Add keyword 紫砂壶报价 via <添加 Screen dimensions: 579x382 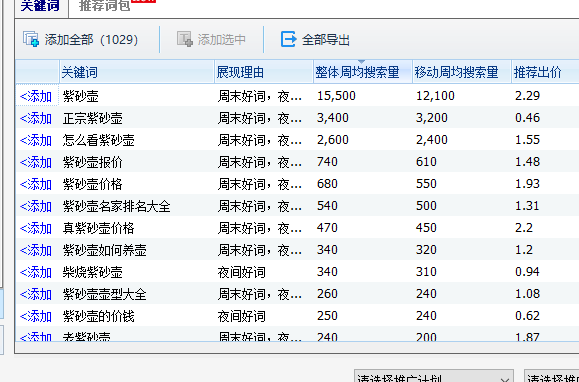35,162
